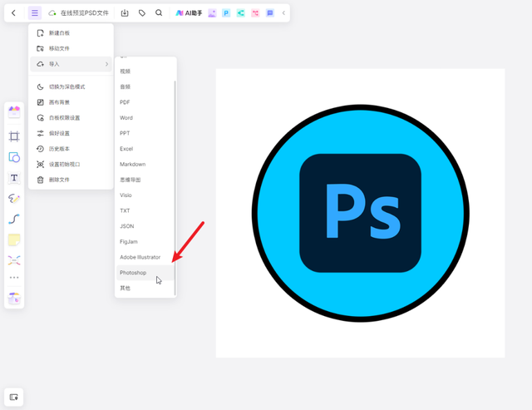532x410 pixels.
Task: Close the hamburger main menu button
Action: point(35,13)
